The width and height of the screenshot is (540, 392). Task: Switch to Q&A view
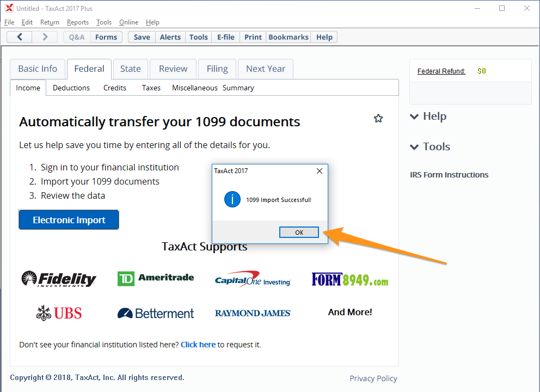click(77, 37)
